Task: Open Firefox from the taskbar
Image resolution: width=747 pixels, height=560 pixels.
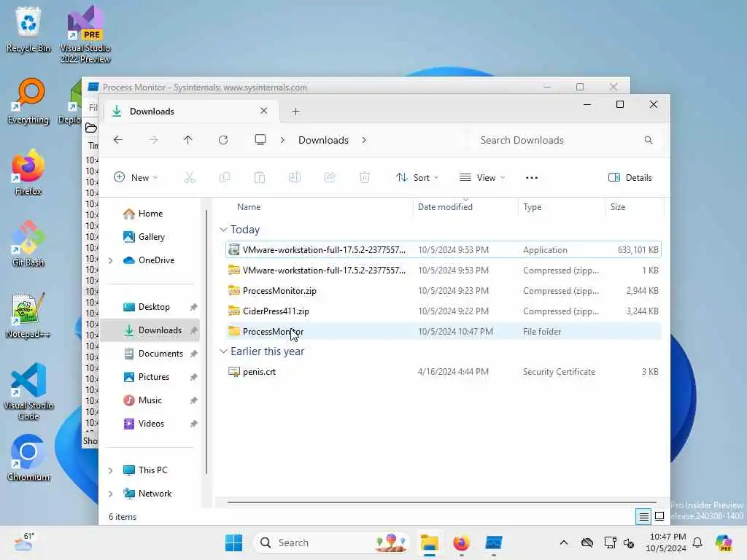Action: 461,542
